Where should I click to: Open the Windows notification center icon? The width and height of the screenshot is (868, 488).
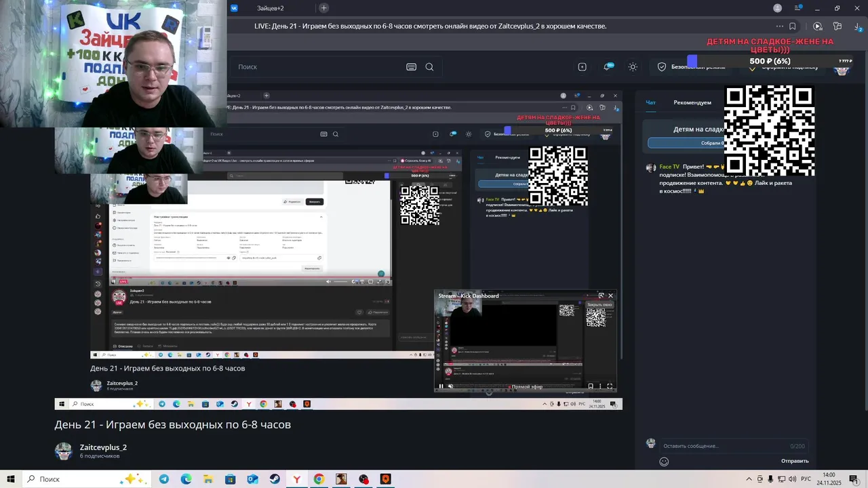point(854,479)
